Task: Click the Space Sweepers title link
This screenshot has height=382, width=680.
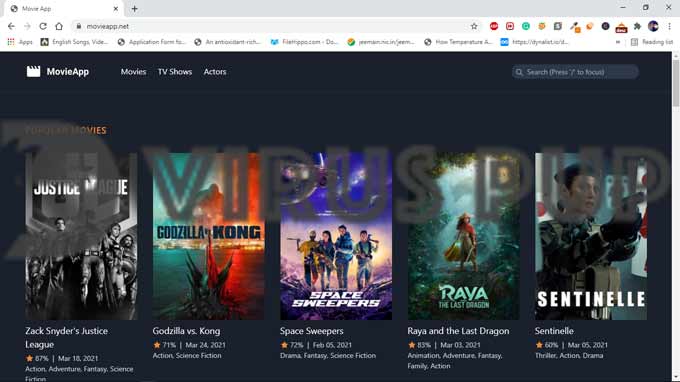Action: (x=311, y=331)
